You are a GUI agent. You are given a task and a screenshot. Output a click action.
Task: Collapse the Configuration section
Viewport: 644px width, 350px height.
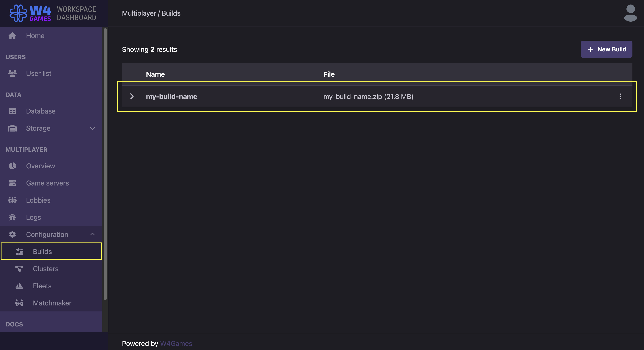pos(92,234)
